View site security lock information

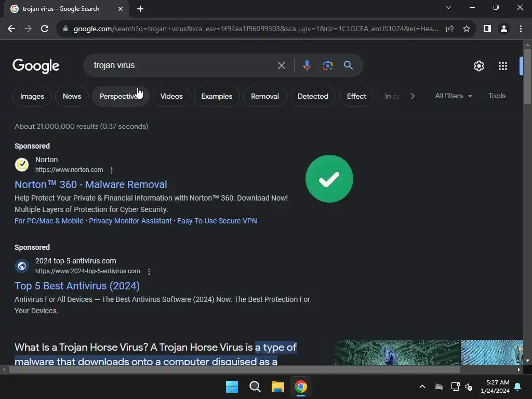[65, 29]
